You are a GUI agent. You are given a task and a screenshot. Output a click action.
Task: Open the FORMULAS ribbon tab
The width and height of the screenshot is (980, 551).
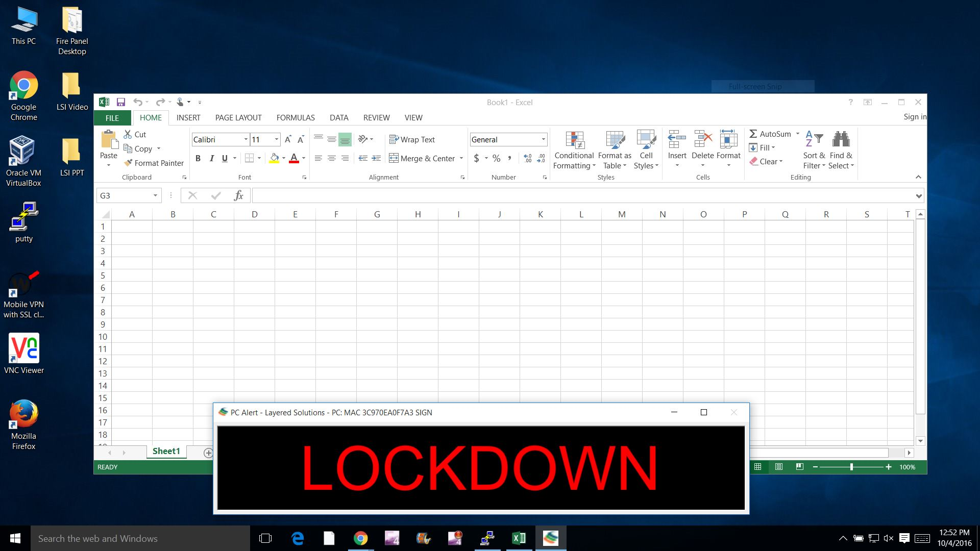[296, 117]
